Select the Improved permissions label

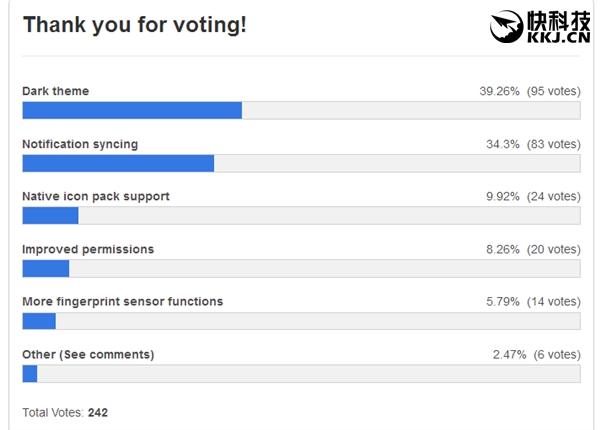pos(88,249)
